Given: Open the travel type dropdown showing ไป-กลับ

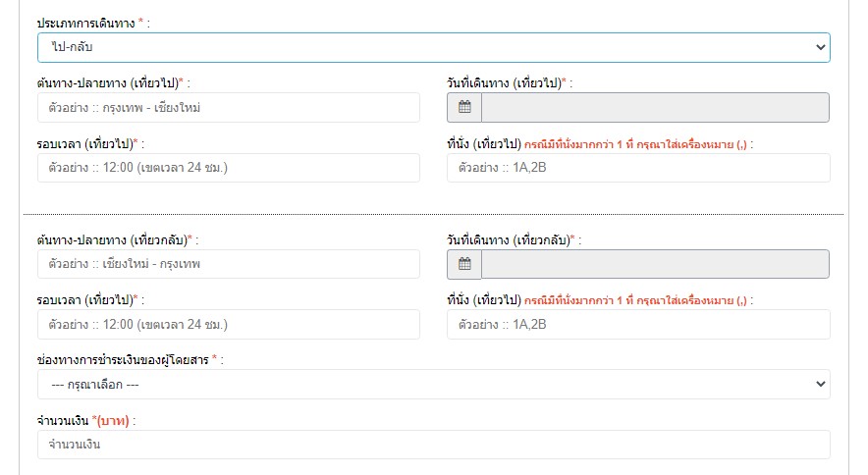Looking at the screenshot, I should point(433,48).
